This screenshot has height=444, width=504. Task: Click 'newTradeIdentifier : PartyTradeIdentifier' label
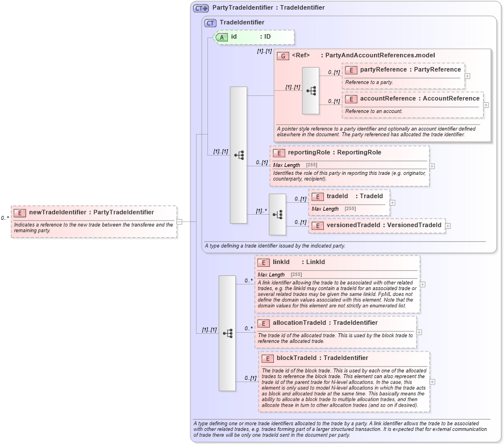(x=91, y=212)
